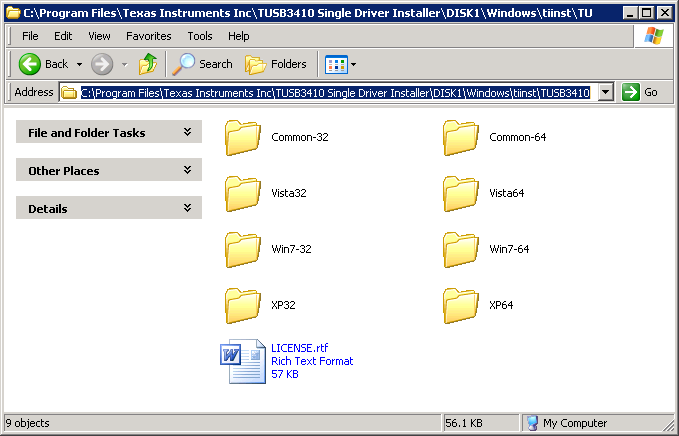
Task: Click the LICENSE.rtf file name
Action: tap(300, 348)
